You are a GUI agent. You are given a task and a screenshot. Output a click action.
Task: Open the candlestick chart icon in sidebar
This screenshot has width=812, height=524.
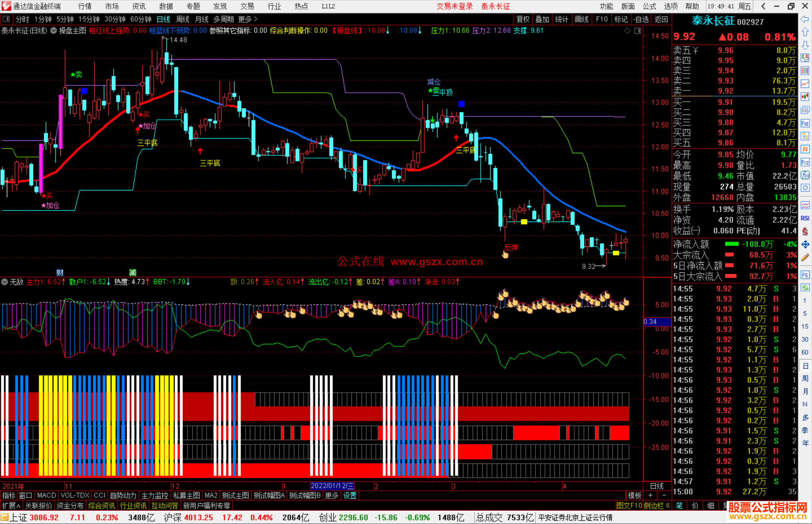[805, 97]
